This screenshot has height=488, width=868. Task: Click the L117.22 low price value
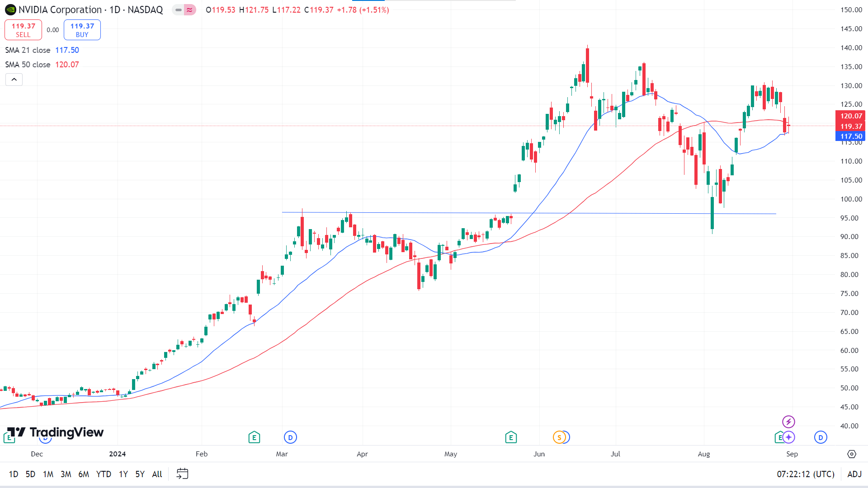coord(287,10)
